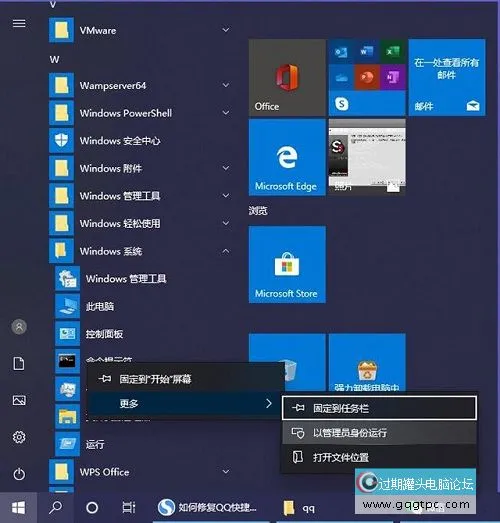The width and height of the screenshot is (500, 523).
Task: Launch Skype in the Office tile group
Action: coord(342,104)
